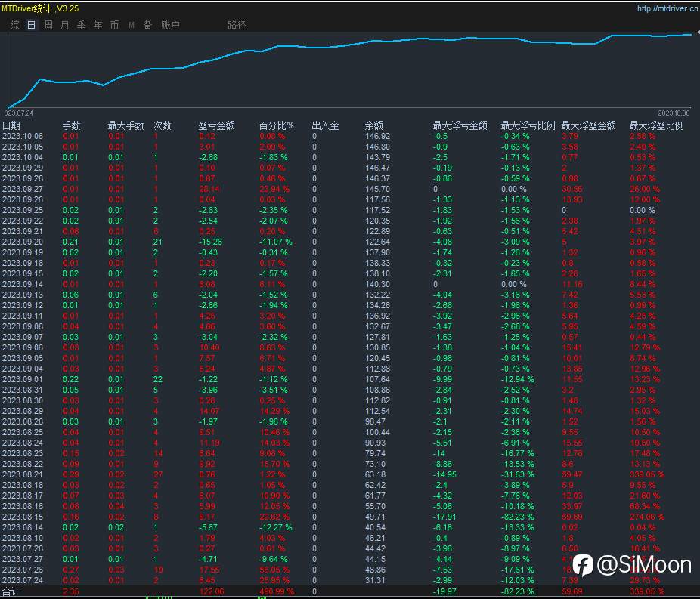
Task: Click the floating loss -14.95
Action: point(444,474)
